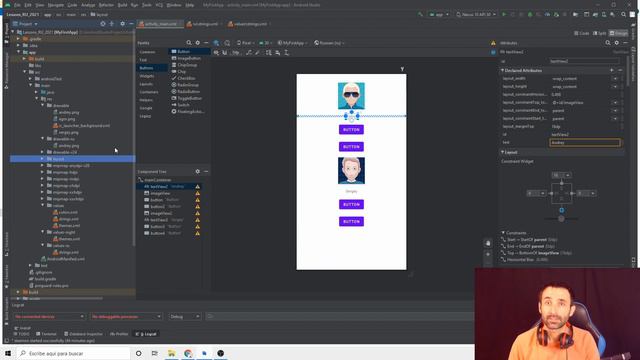Open the Debug log level dropdown

184,316
